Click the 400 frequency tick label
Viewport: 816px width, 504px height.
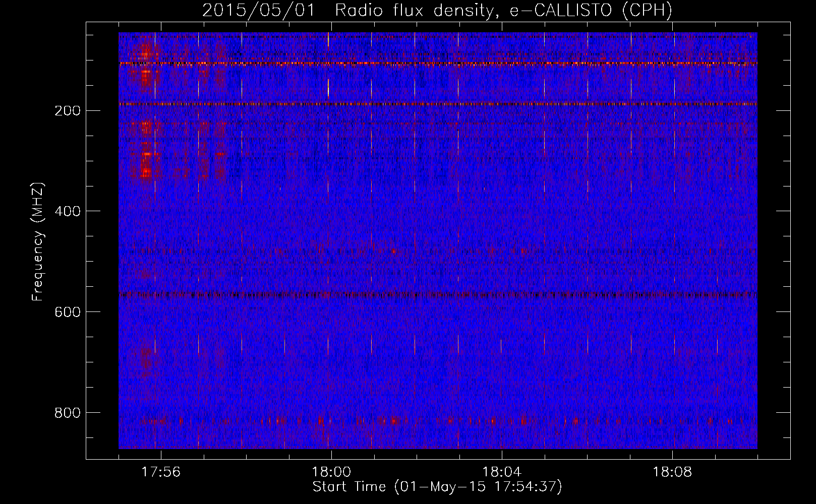(x=67, y=212)
